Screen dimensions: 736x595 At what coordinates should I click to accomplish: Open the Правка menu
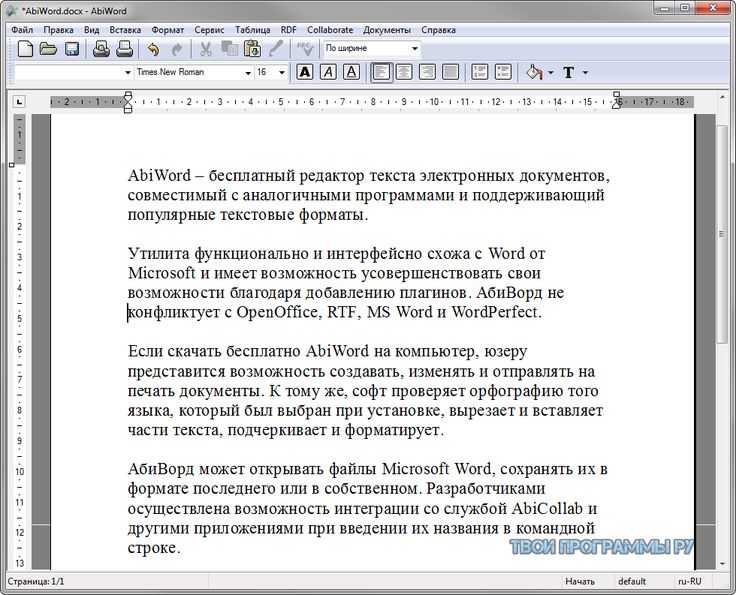click(x=58, y=30)
